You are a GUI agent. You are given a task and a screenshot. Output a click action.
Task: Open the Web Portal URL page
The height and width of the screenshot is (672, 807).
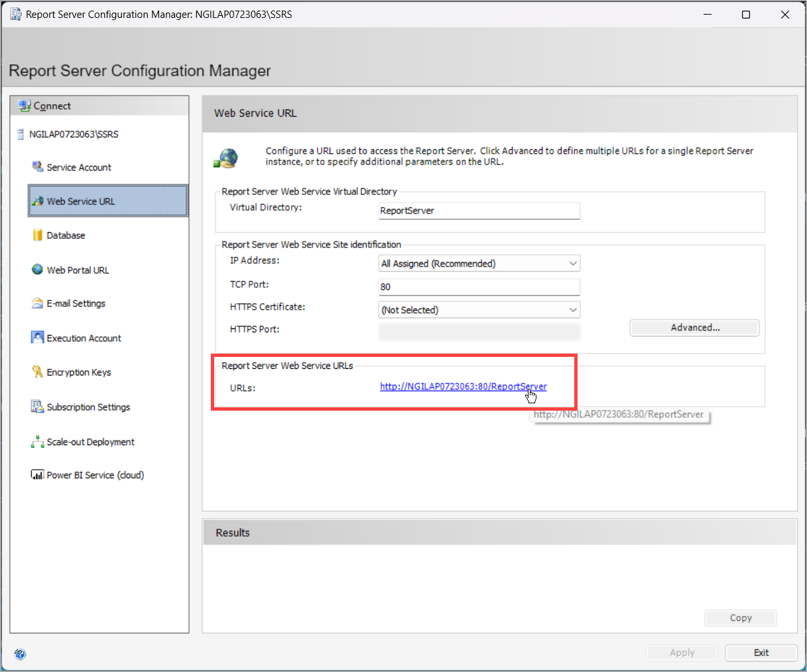click(x=78, y=270)
